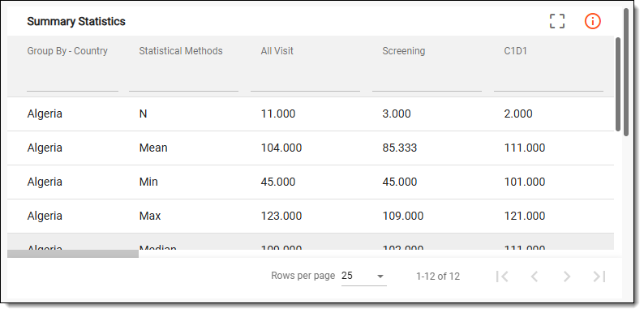
Task: Open the Rows per page dropdown
Action: [x=364, y=276]
